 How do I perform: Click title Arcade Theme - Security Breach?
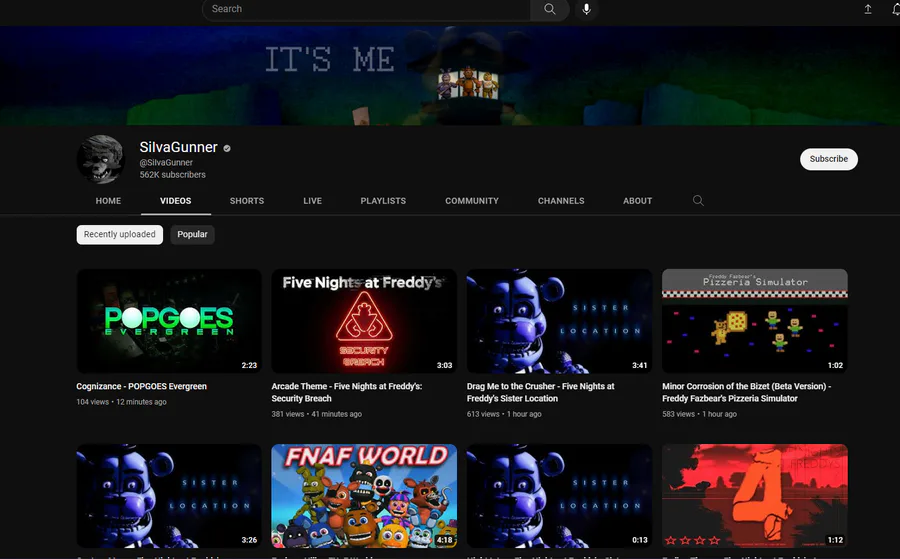click(x=347, y=392)
